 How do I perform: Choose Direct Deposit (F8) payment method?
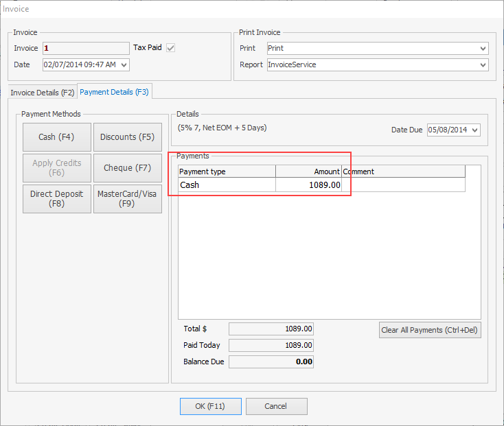coord(56,199)
